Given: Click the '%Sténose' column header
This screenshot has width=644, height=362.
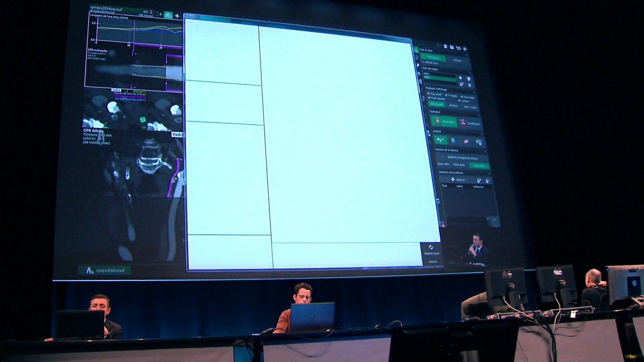Looking at the screenshot, I should tap(478, 187).
